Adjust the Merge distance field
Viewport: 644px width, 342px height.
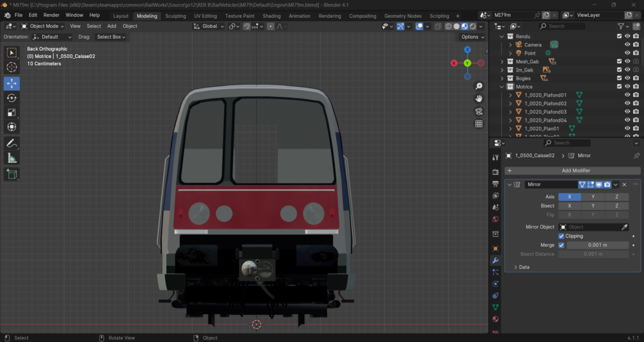598,245
